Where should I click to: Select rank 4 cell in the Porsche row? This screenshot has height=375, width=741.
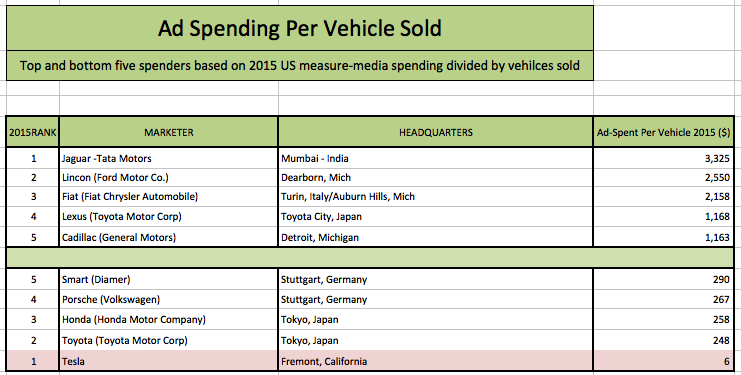[x=33, y=299]
